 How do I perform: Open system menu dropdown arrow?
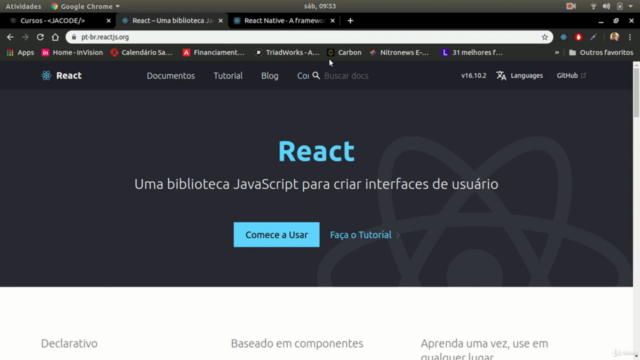[x=631, y=6]
